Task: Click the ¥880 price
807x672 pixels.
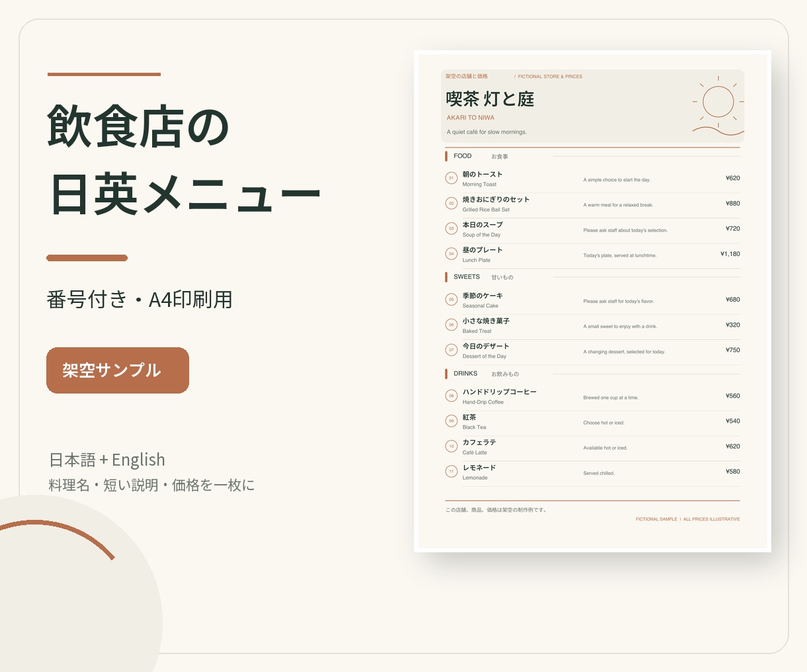Action: (x=733, y=204)
